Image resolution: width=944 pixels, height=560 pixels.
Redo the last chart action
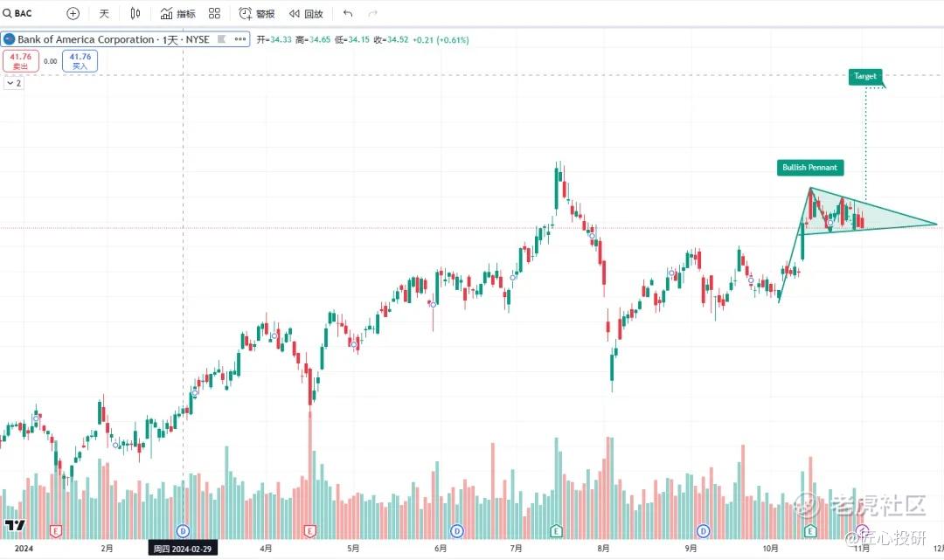pos(372,13)
